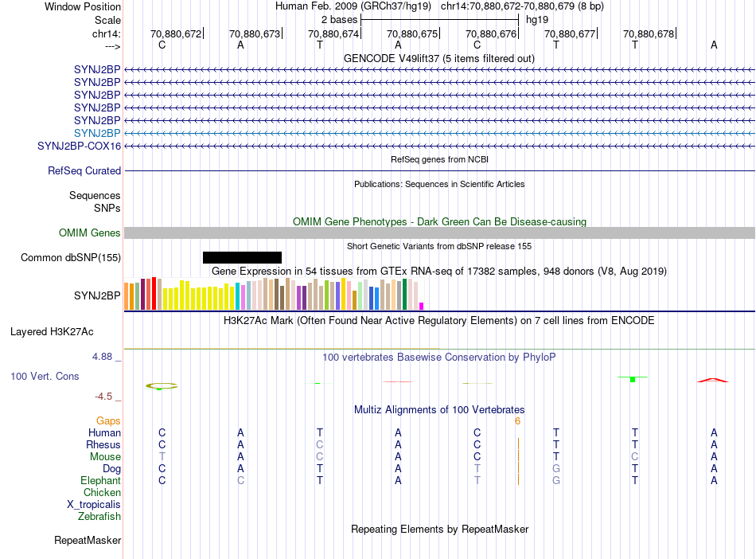This screenshot has height=559, width=756.
Task: Click 'Multiz Alignments of 100 Vertebrates' title
Action: (x=439, y=410)
